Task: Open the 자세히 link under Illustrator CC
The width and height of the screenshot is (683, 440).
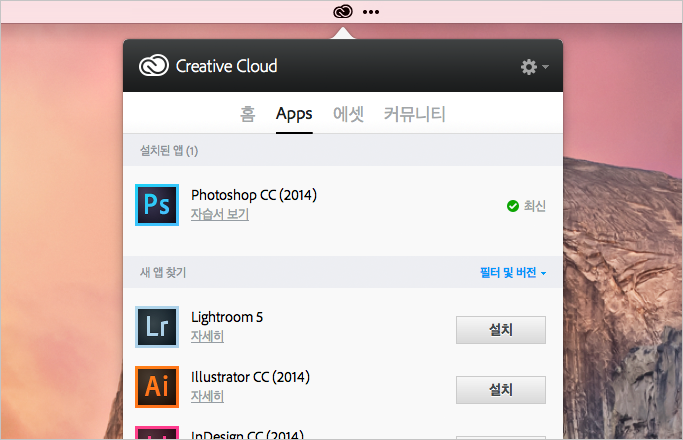Action: pyautogui.click(x=207, y=396)
